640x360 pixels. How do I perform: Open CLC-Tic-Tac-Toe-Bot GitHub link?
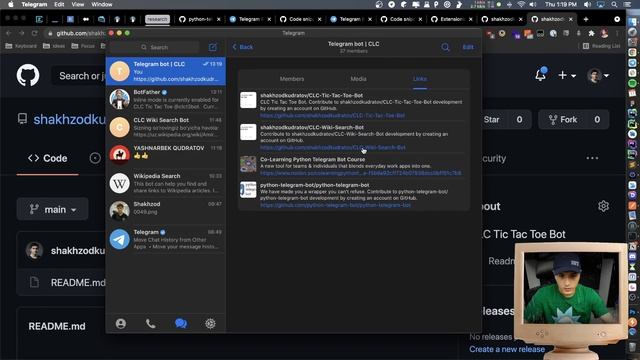(x=332, y=116)
